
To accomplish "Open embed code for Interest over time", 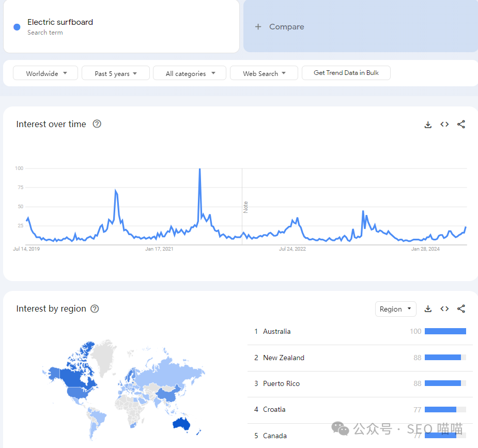I will [x=444, y=125].
